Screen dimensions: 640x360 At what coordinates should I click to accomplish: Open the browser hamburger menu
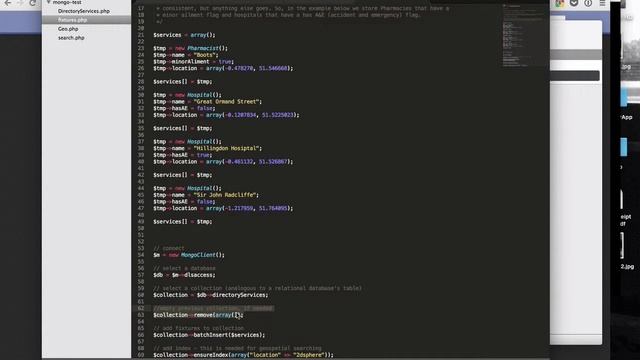coord(602,3)
